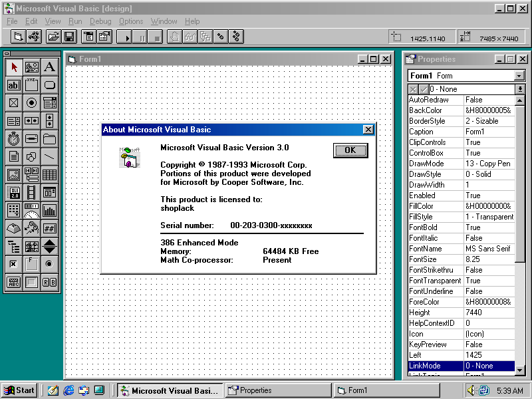Open the Edit menu

click(31, 21)
